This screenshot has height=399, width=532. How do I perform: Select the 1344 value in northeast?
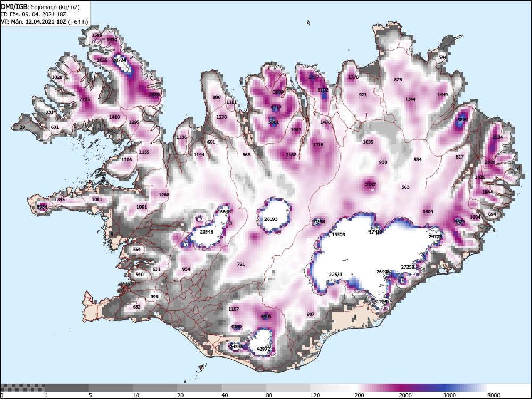[x=410, y=99]
